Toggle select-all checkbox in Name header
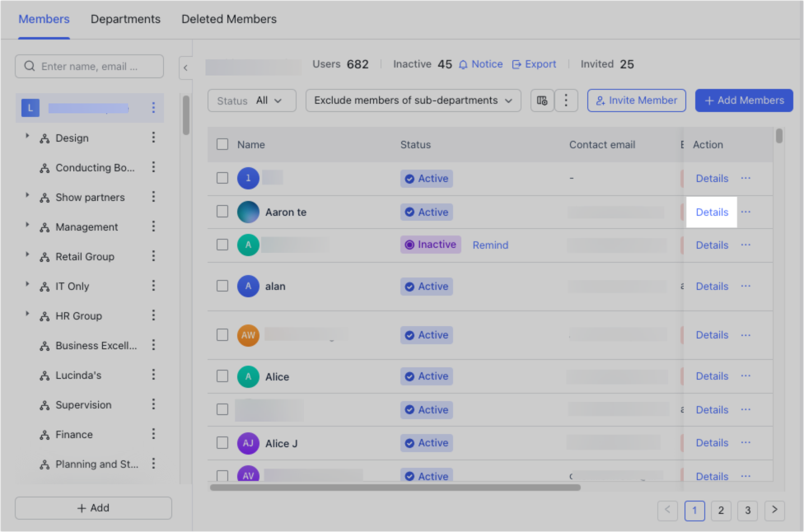804x532 pixels. coord(222,144)
